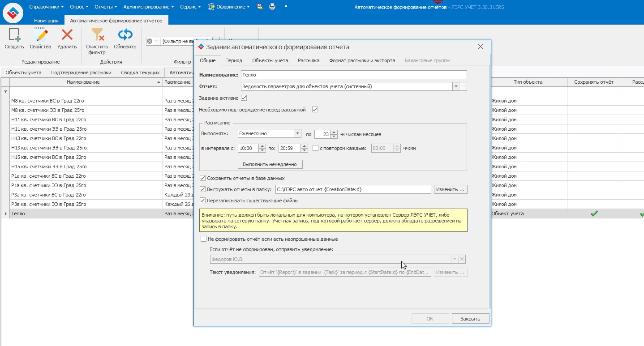Screen dimensions: 644x346
Task: Click the sort arrow in Наименование column header
Action: pyautogui.click(x=159, y=82)
